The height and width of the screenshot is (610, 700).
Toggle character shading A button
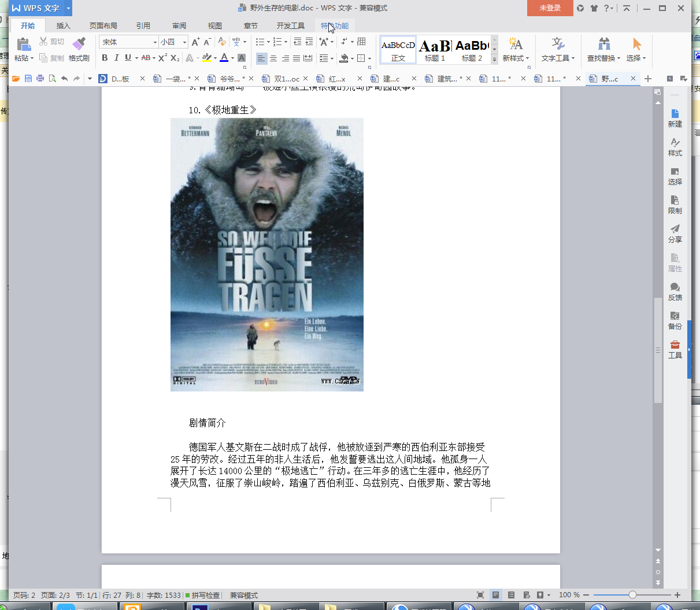click(x=242, y=58)
